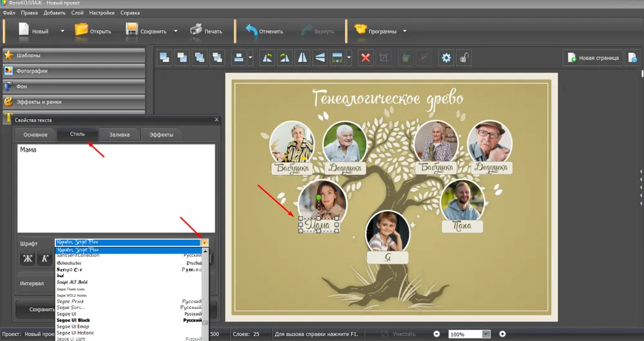
Task: Click the crop icon in the toolbar
Action: pos(384,58)
